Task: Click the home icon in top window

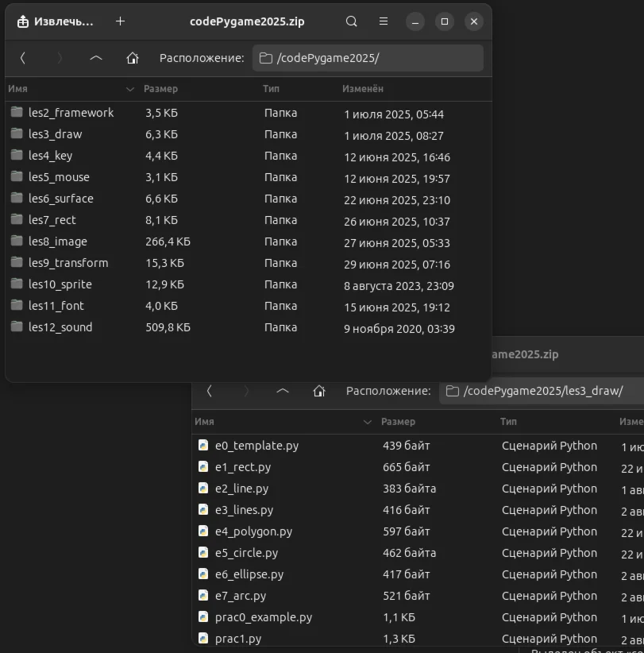Action: point(133,58)
